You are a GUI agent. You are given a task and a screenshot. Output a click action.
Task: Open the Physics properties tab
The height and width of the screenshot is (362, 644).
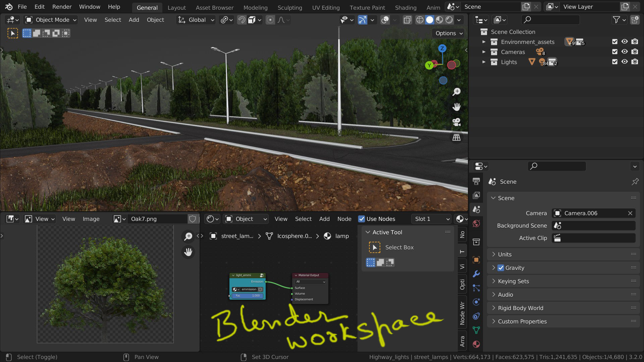coord(476,302)
